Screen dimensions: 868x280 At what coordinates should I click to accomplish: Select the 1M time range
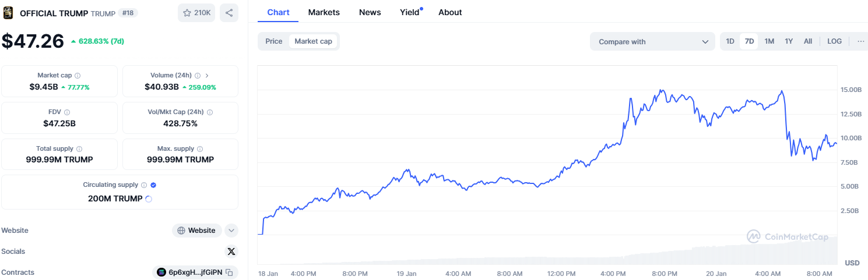tap(769, 41)
